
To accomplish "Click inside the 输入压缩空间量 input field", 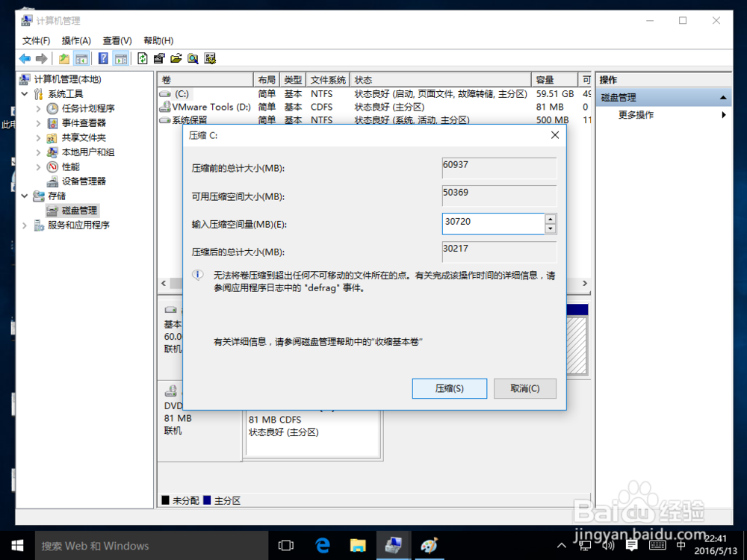I will tap(493, 223).
